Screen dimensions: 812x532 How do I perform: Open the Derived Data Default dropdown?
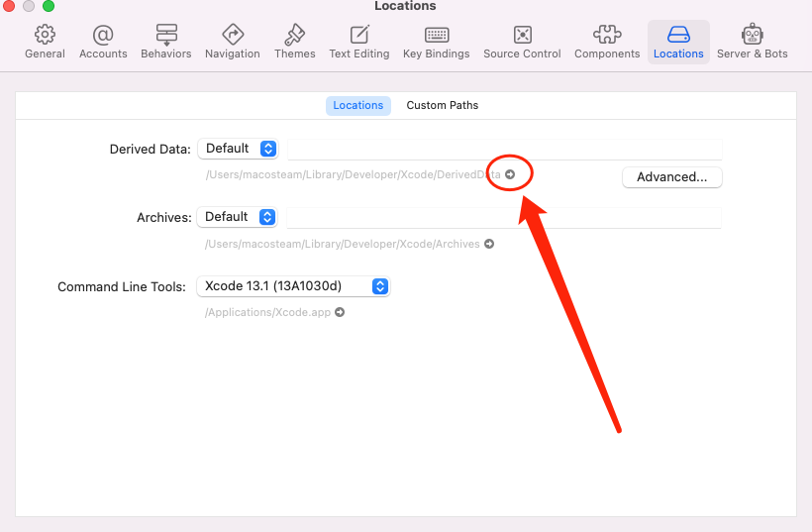tap(239, 149)
